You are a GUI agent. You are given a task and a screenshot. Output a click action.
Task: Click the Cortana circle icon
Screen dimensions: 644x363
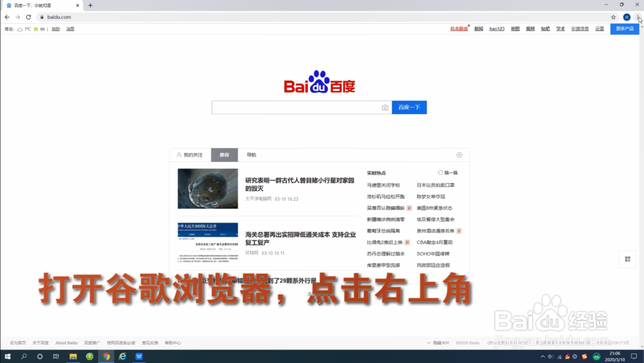[x=40, y=357]
